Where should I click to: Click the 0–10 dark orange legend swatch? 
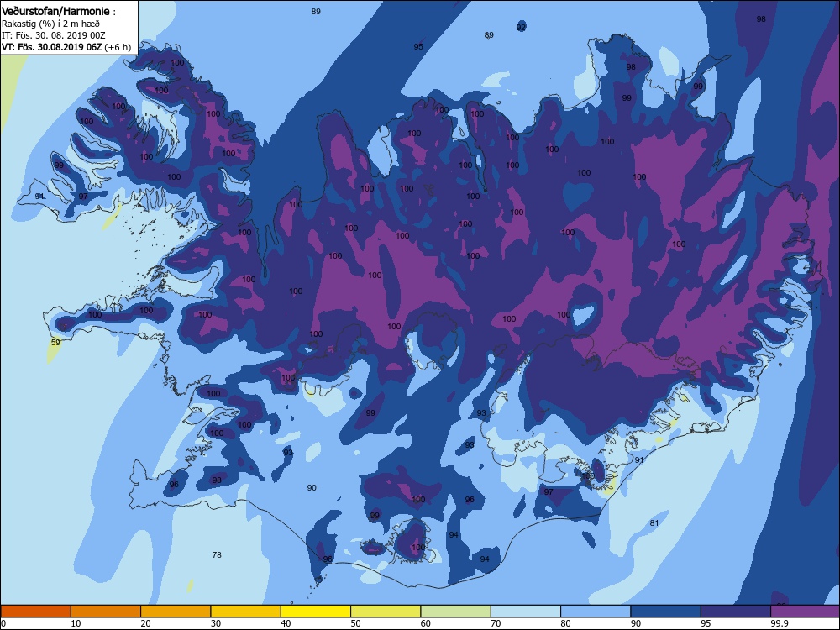pos(35,612)
